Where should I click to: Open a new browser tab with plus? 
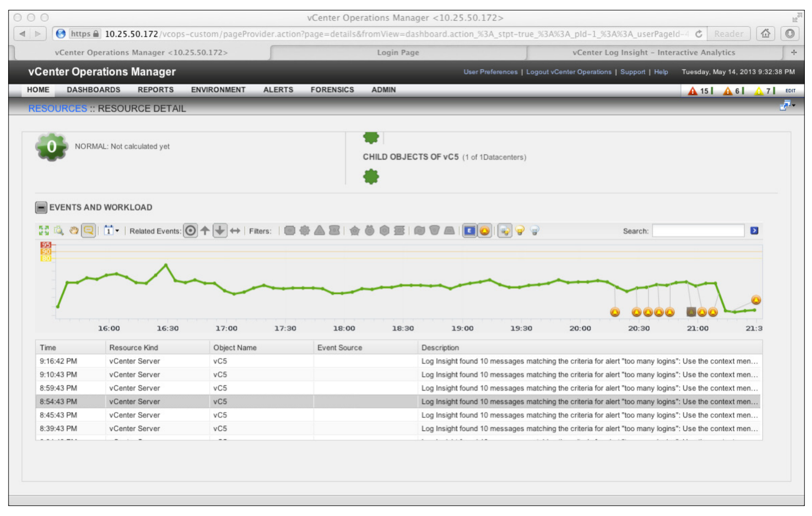pos(794,52)
